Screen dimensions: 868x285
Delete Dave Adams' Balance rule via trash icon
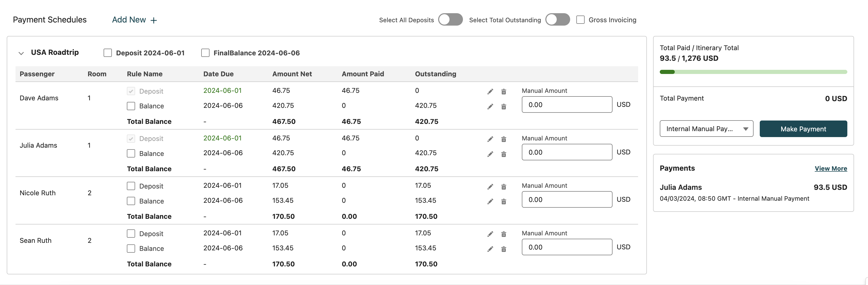[503, 107]
